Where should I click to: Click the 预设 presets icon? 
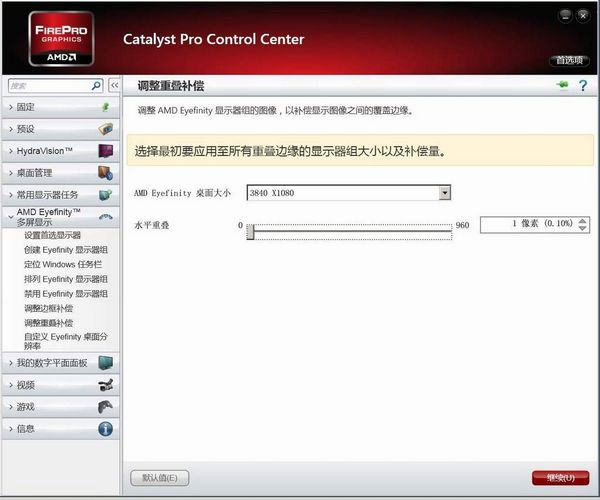pos(106,129)
